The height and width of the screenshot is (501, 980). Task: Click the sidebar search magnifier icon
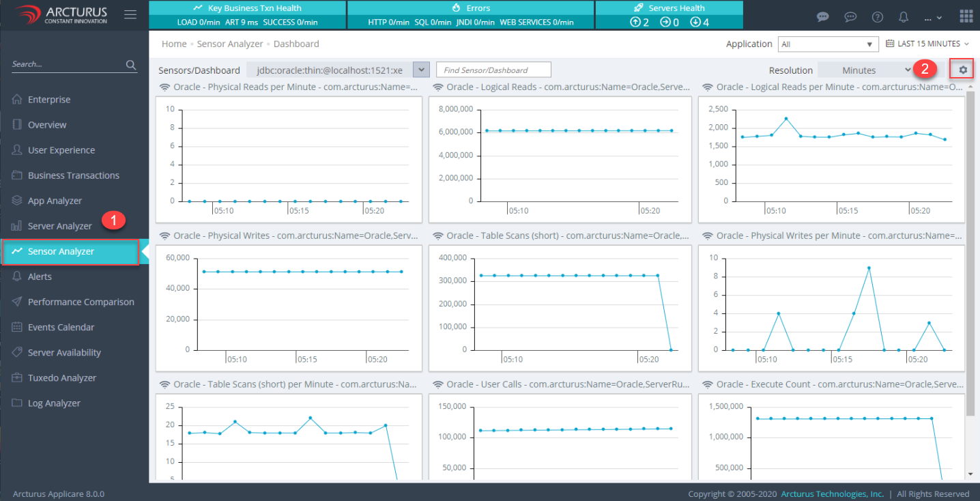click(x=131, y=65)
